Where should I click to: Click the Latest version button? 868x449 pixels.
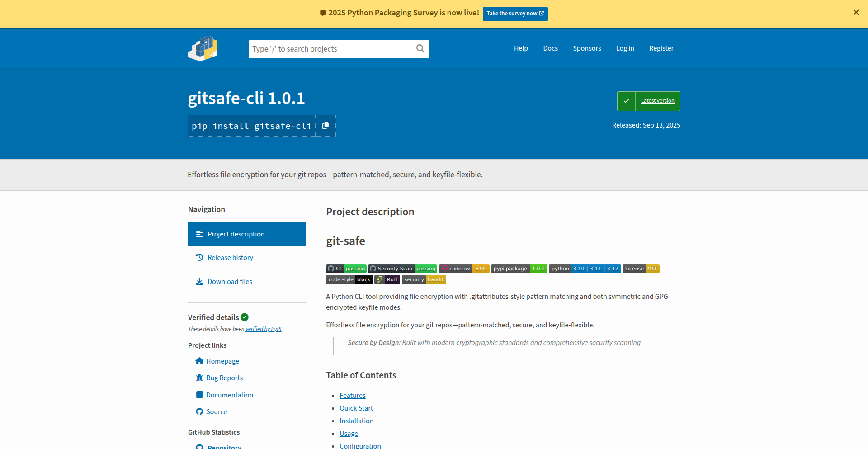[648, 101]
